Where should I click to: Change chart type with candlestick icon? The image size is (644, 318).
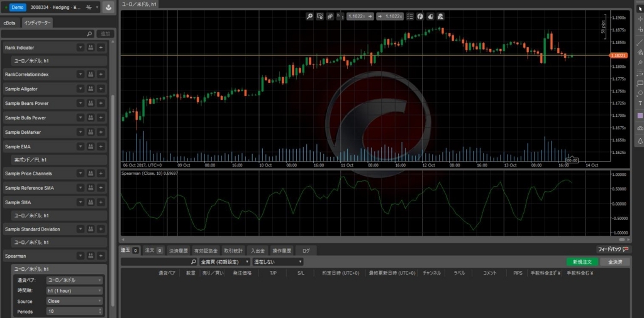point(330,16)
